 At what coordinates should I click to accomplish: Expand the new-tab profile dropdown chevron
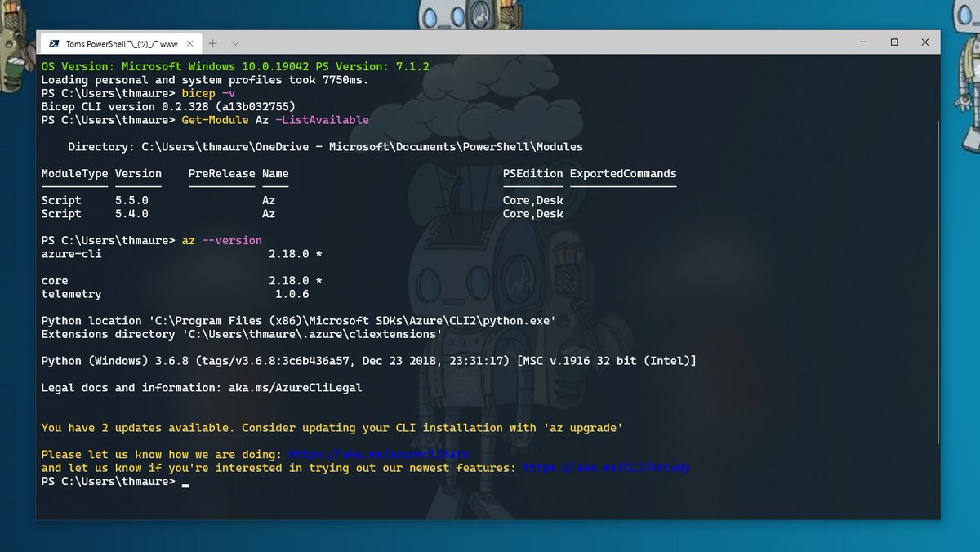click(x=235, y=43)
